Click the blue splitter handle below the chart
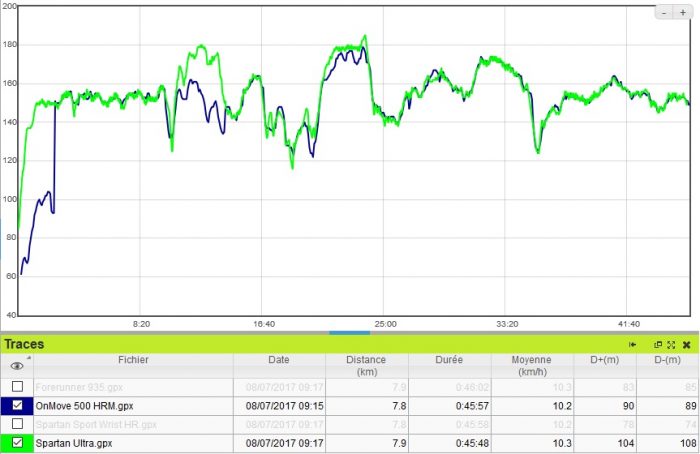Image resolution: width=700 pixels, height=454 pixels. coord(349,332)
